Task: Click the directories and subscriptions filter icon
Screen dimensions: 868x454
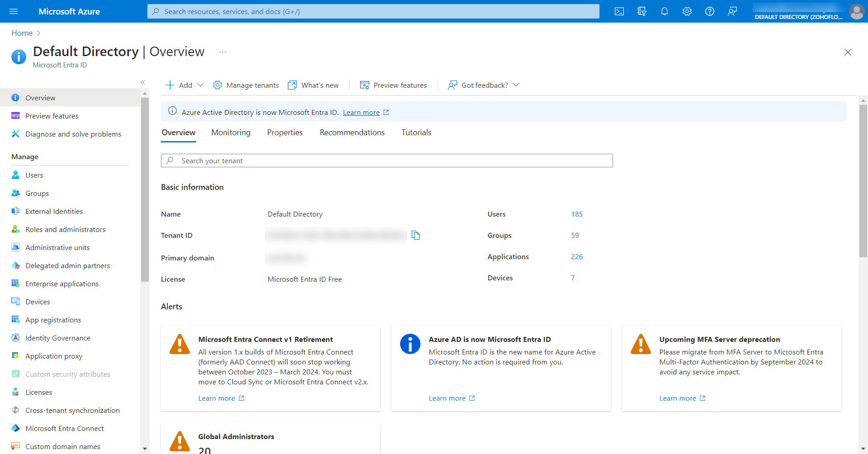Action: [642, 11]
